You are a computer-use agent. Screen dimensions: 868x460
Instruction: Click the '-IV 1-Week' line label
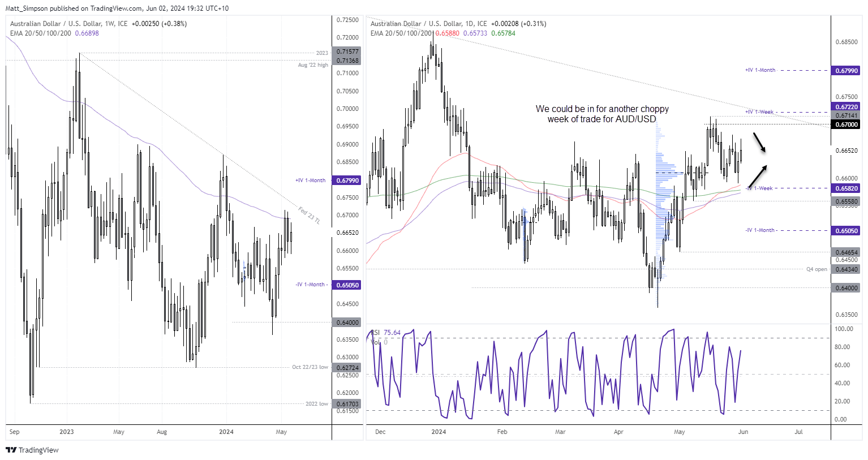pyautogui.click(x=759, y=188)
